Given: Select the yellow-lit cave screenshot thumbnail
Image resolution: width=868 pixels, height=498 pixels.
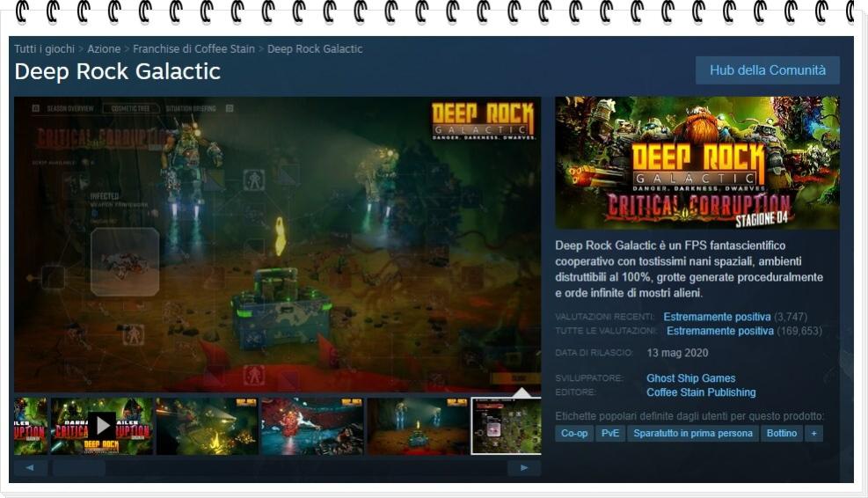Looking at the screenshot, I should point(207,426).
